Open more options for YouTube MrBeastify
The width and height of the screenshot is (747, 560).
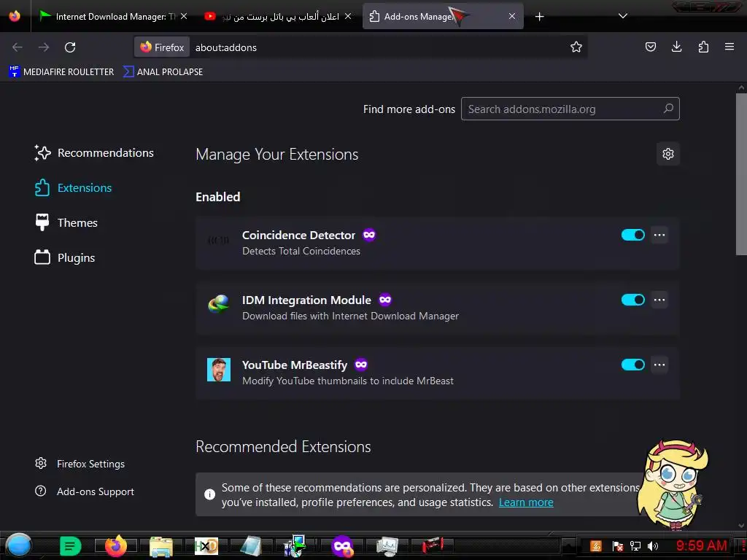659,365
